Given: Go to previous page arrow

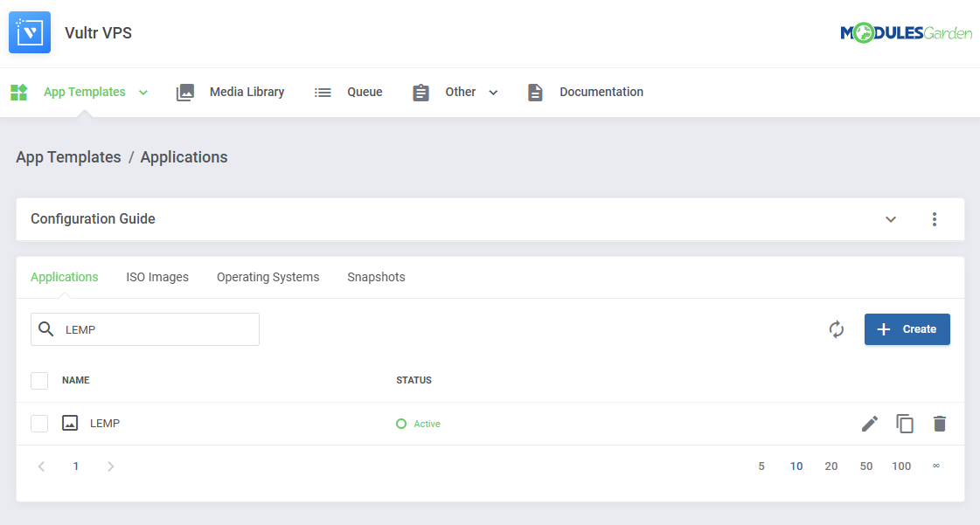Looking at the screenshot, I should pos(41,466).
